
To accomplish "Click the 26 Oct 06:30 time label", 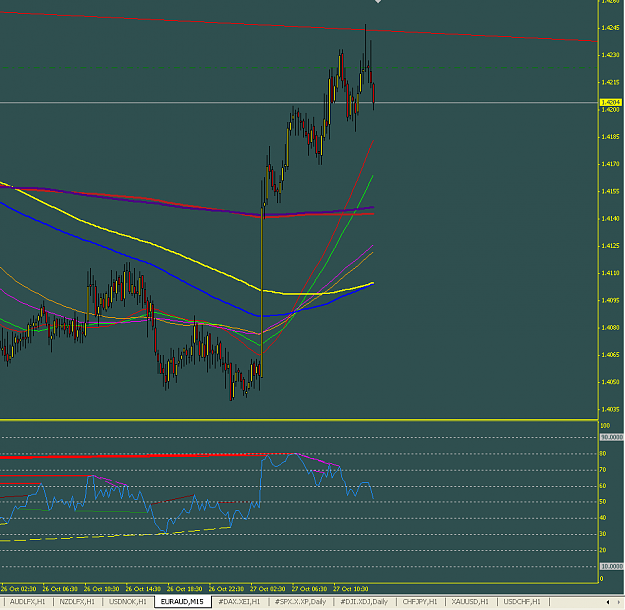I will click(60, 589).
